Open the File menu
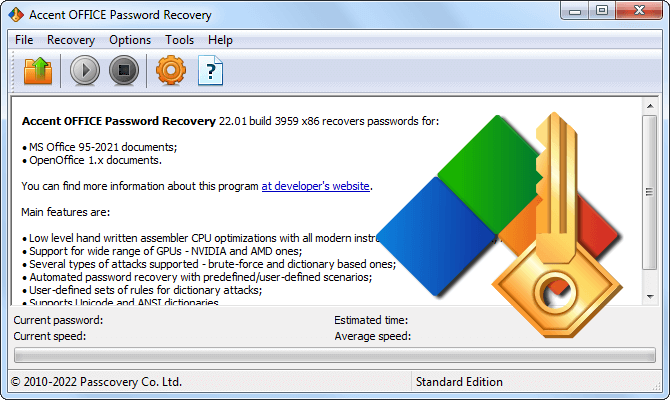Viewport: 670px width, 400px height. click(x=24, y=40)
